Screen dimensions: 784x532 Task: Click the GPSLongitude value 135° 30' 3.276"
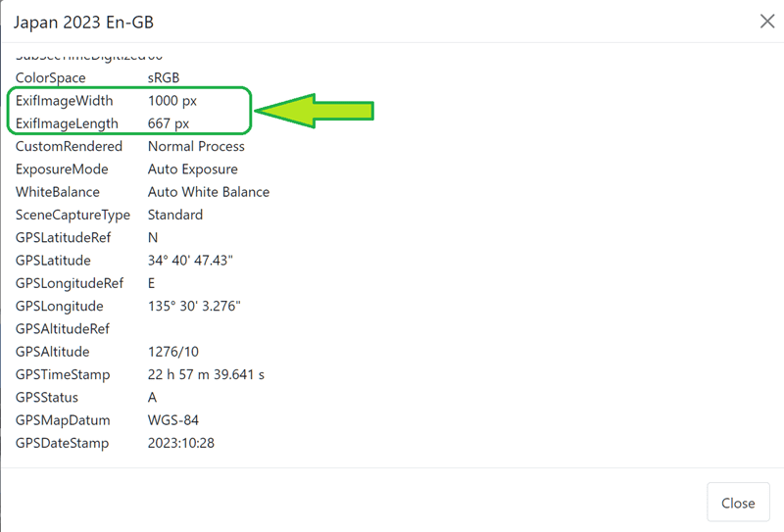coord(194,306)
